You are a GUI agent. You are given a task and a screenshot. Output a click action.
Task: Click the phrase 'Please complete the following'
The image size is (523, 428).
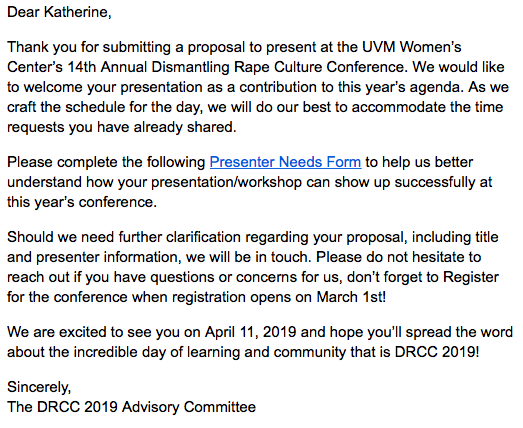click(x=106, y=162)
